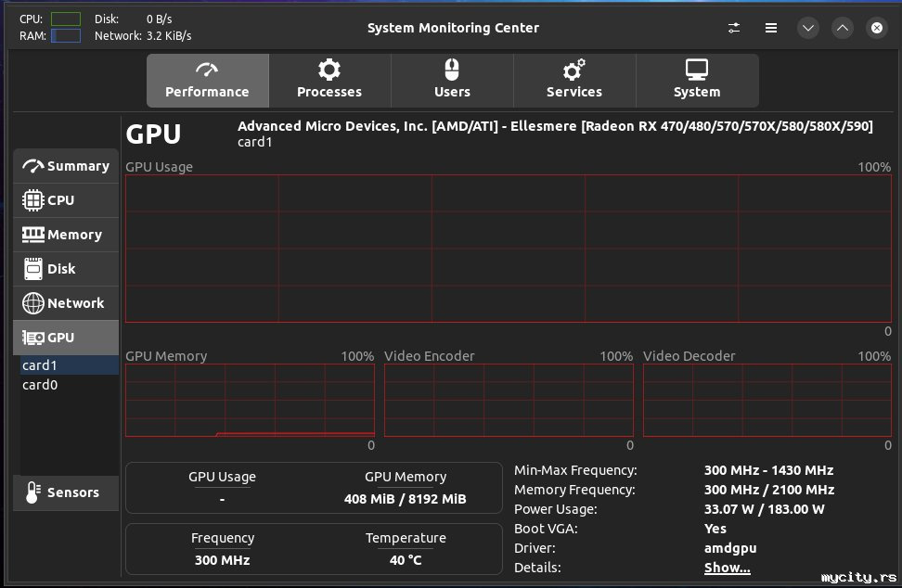
Task: Click the Show... details link
Action: click(x=727, y=568)
